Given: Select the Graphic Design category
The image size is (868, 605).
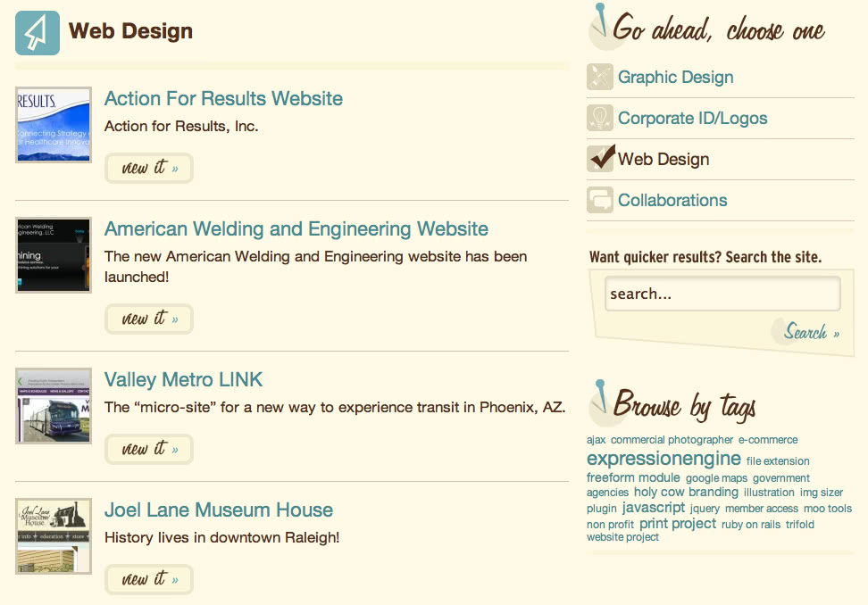Looking at the screenshot, I should 675,77.
